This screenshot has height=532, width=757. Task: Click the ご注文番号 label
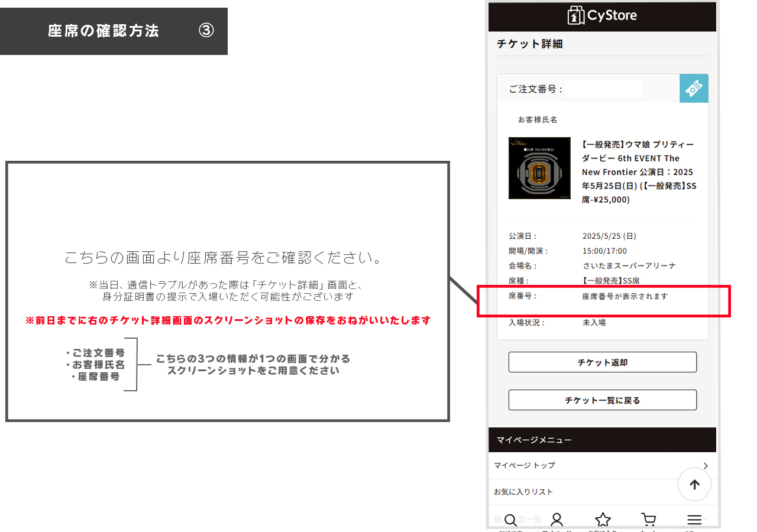(x=536, y=89)
